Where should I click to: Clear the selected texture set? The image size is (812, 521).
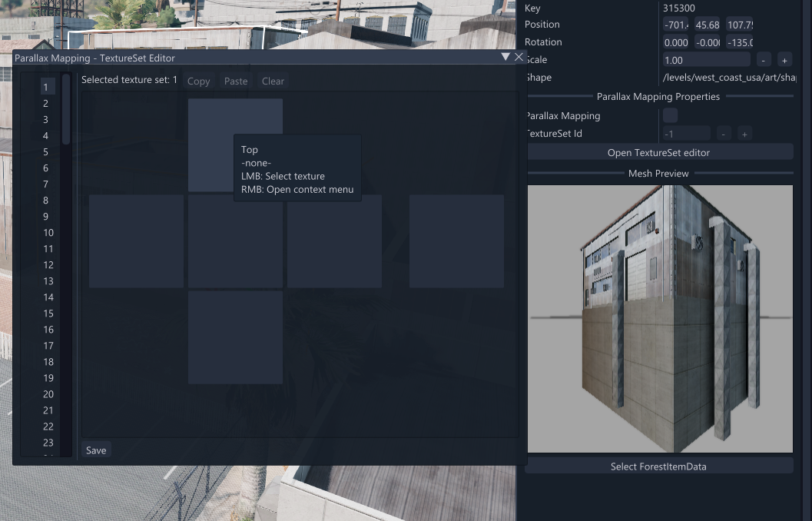273,81
